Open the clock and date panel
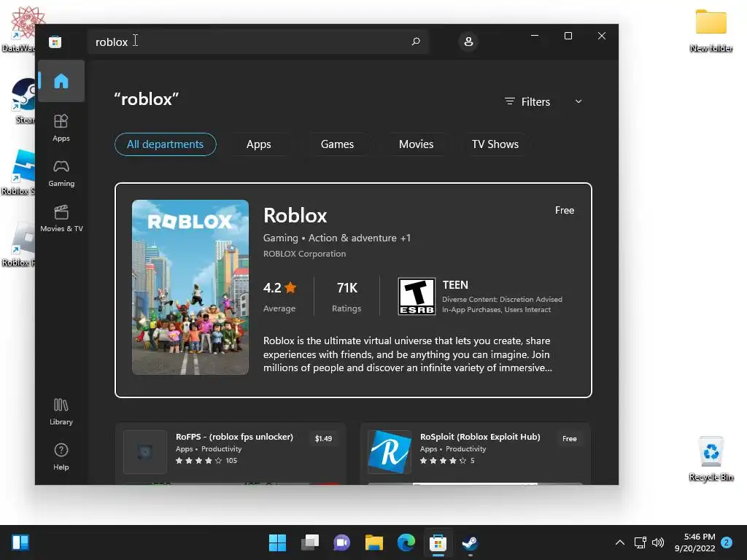 tap(695, 542)
